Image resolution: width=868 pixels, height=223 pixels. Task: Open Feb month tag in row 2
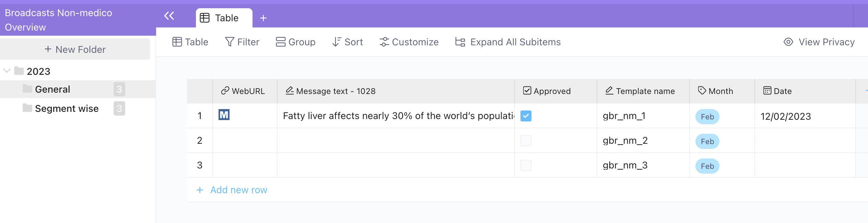707,141
